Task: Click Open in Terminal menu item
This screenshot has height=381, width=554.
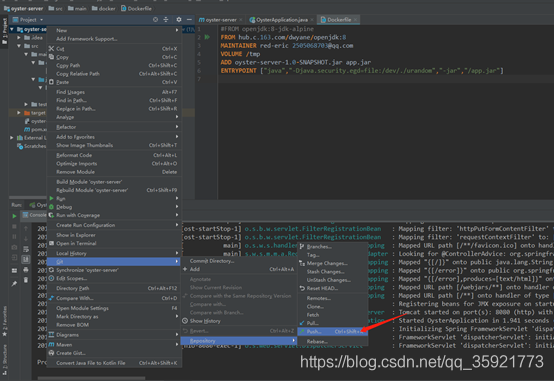Action: click(114, 243)
